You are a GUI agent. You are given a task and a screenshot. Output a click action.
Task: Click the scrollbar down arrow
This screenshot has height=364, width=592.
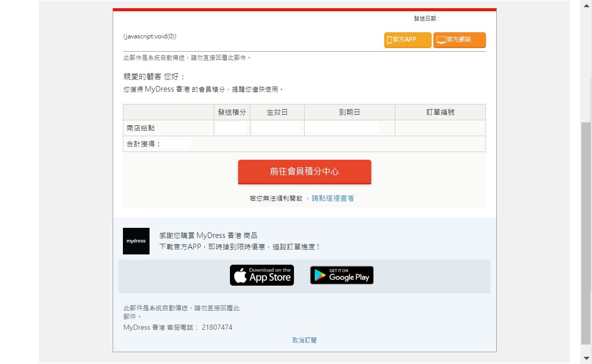tap(586, 358)
